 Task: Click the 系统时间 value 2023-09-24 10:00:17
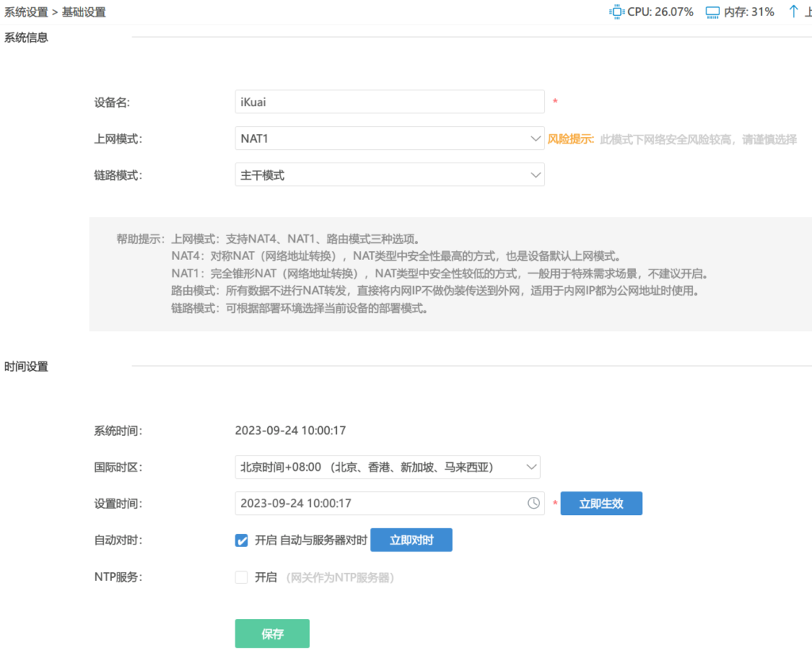coord(290,430)
